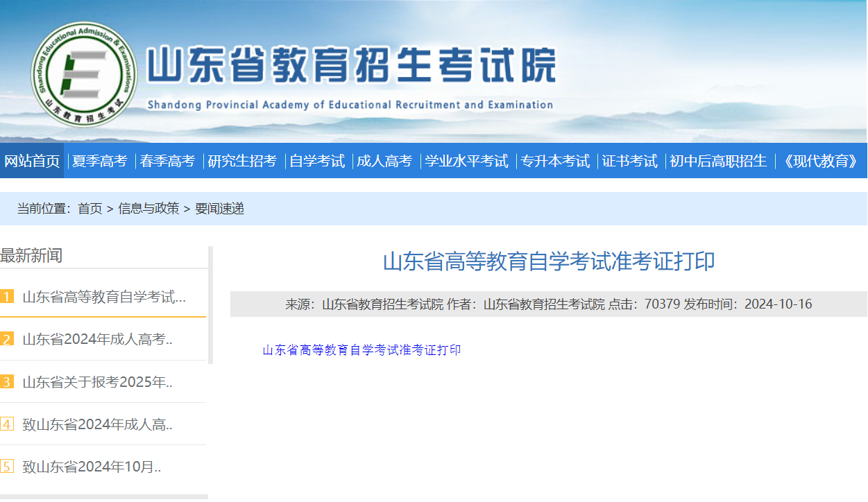Screen dimensions: 868x502
Task: Click the 发布时间：2024-10-16 text
Action: (x=748, y=304)
